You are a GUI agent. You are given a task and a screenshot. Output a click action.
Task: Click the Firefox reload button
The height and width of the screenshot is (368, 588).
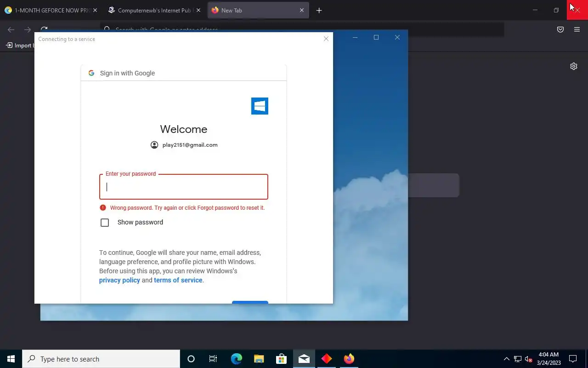pyautogui.click(x=44, y=29)
